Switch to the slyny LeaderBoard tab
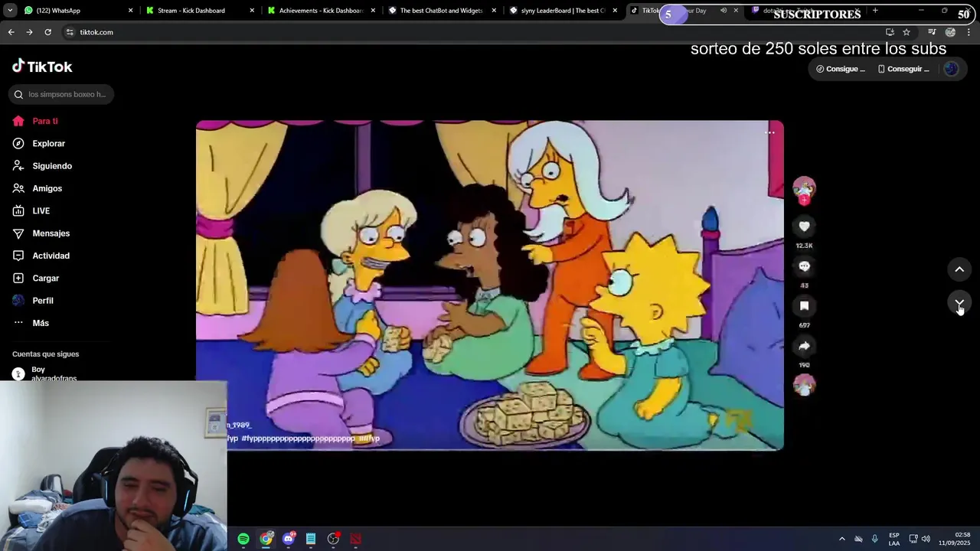This screenshot has width=980, height=551. (x=563, y=11)
